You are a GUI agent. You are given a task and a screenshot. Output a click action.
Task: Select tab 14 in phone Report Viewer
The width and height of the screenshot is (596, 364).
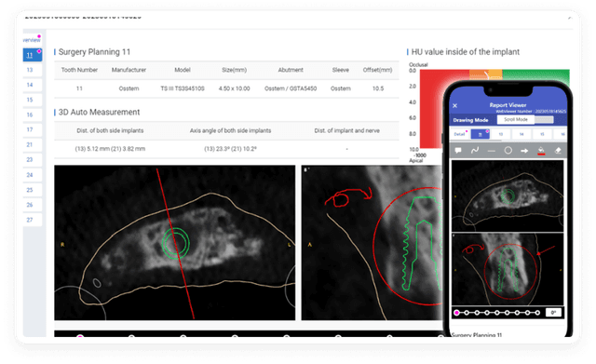[x=521, y=134]
